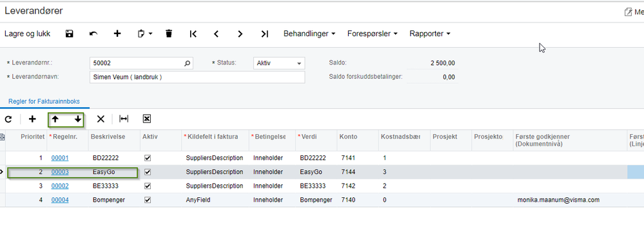Add a new supplier record with plus icon
This screenshot has height=245, width=644.
117,34
